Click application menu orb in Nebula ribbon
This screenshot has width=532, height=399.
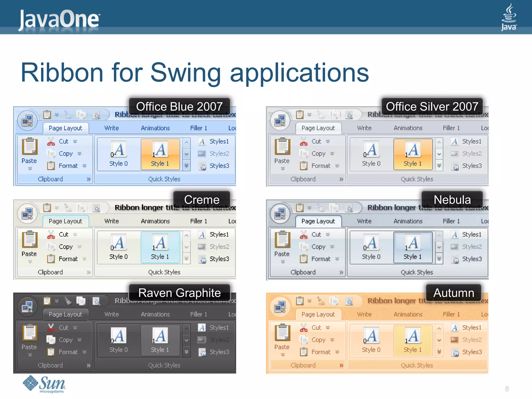tap(280, 214)
